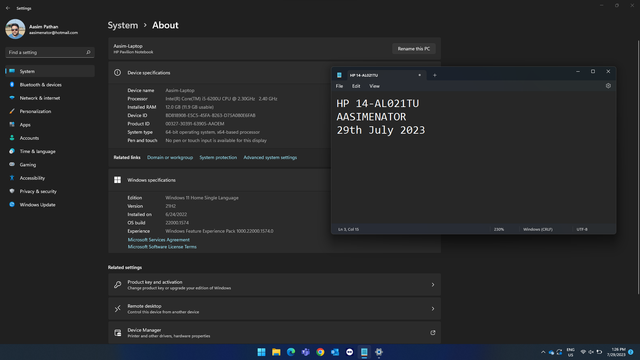The image size is (640, 360).
Task: Switch to Settings via taskbar gear icon
Action: point(379,352)
